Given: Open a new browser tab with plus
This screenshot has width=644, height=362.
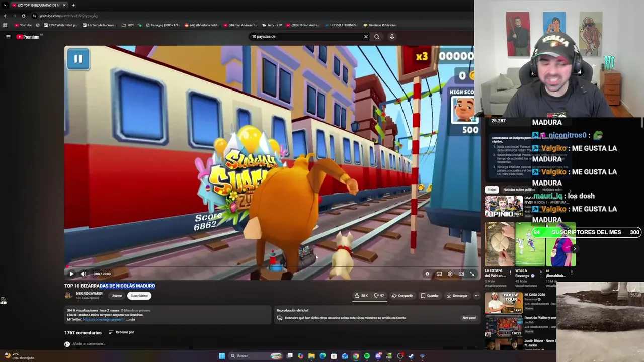Looking at the screenshot, I should coord(73,5).
